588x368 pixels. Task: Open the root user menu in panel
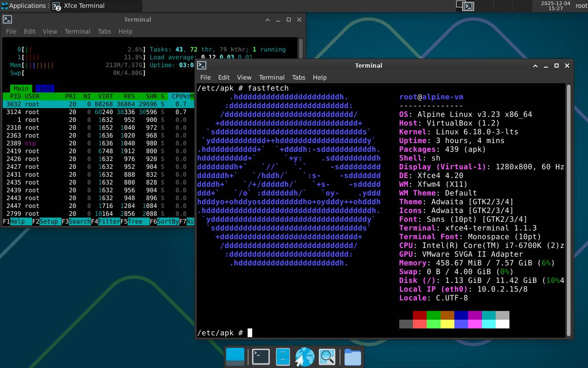(x=581, y=6)
